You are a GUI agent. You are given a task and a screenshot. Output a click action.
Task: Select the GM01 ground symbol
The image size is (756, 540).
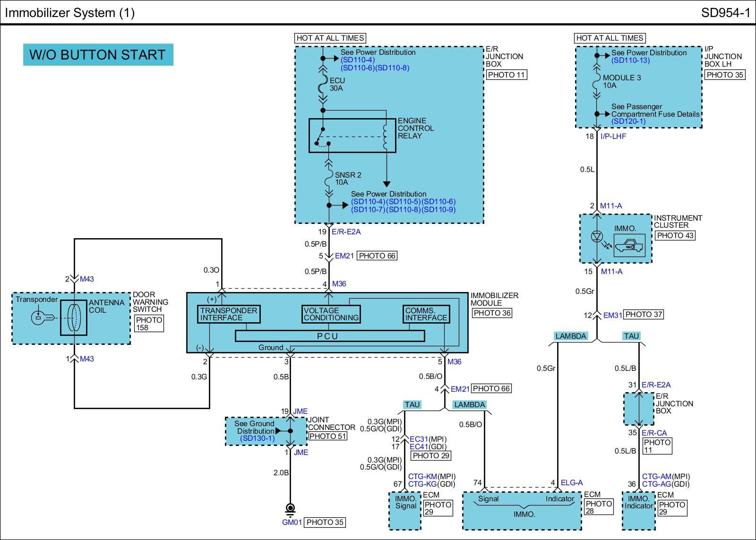(x=290, y=509)
